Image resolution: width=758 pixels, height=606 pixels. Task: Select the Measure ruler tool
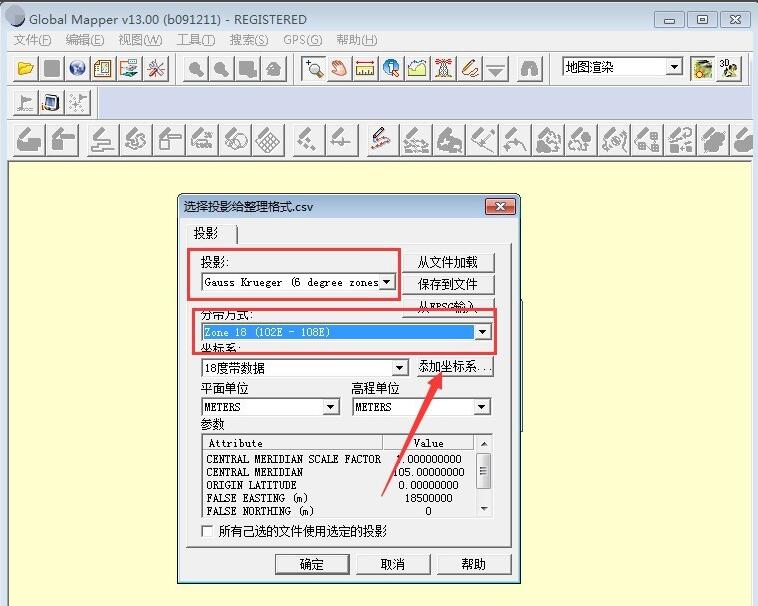[x=365, y=68]
